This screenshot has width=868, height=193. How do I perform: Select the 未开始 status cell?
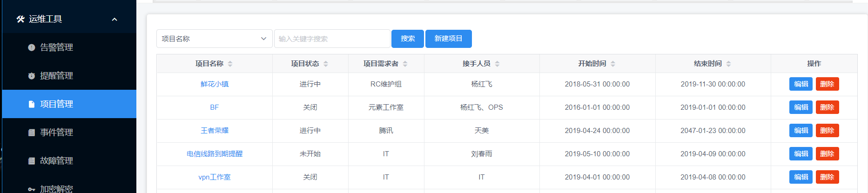[310, 154]
